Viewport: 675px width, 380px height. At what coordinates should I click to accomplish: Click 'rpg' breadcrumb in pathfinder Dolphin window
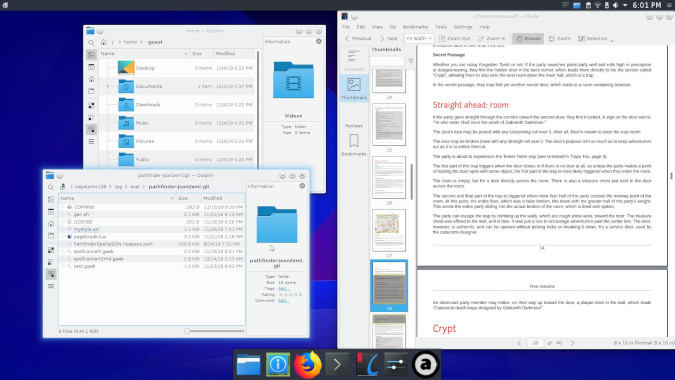pos(118,187)
